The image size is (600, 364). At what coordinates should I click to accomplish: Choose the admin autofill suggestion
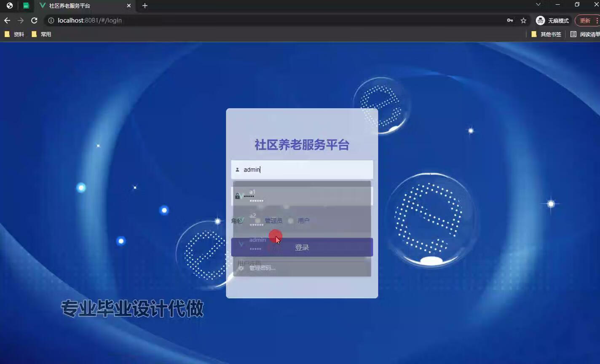302,244
